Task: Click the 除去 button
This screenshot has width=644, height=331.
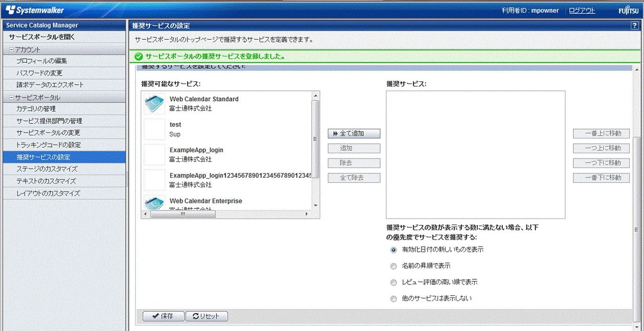Action: [x=354, y=163]
